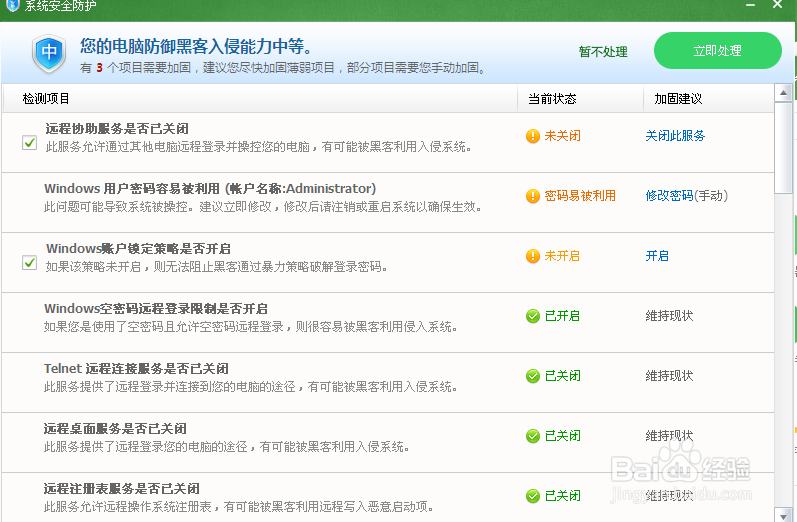Click the 密码易被利用 status text

tap(580, 196)
